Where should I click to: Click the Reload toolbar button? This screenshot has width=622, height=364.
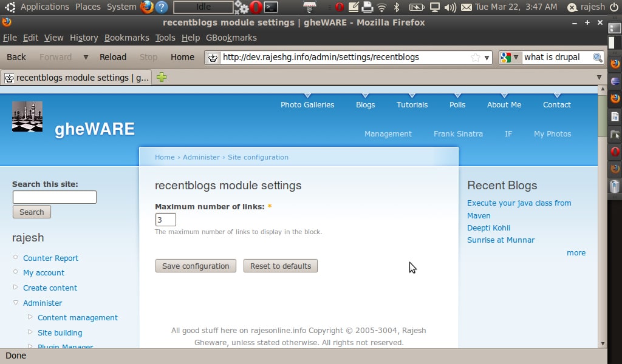[112, 58]
